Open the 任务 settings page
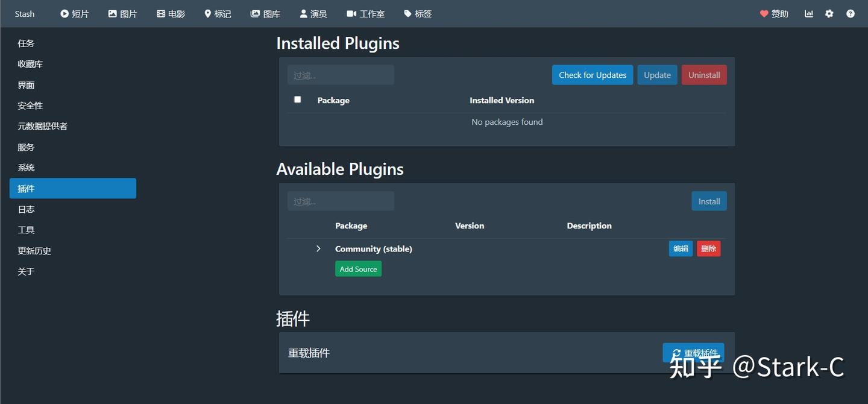 [x=25, y=43]
